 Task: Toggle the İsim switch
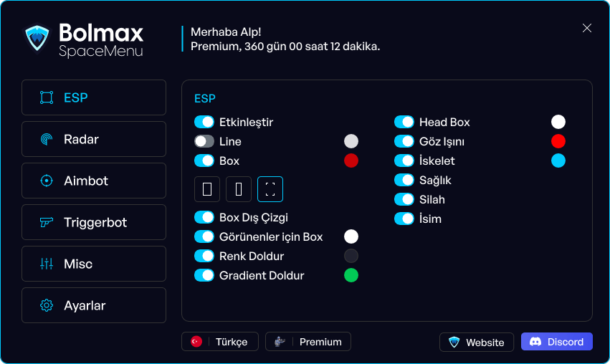coord(404,219)
